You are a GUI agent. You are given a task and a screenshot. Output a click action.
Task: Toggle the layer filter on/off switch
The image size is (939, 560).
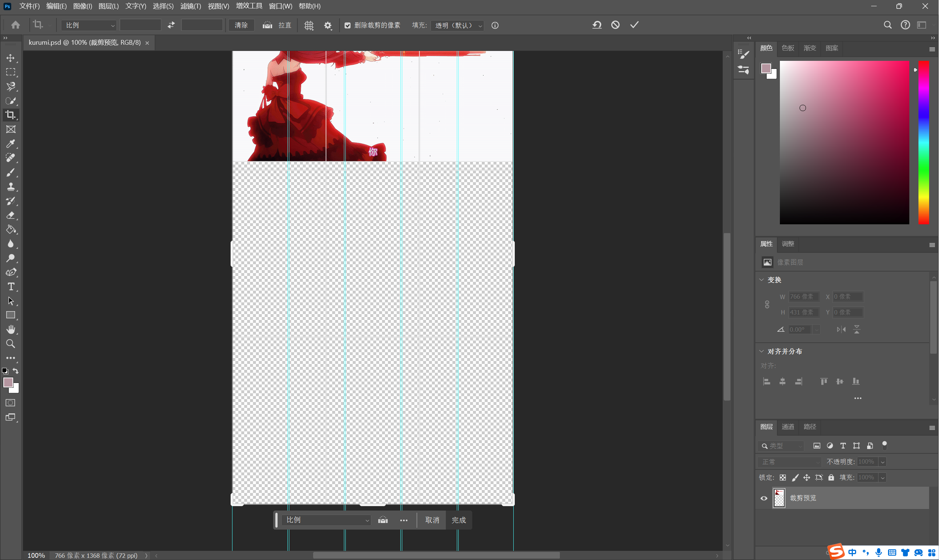(x=885, y=445)
